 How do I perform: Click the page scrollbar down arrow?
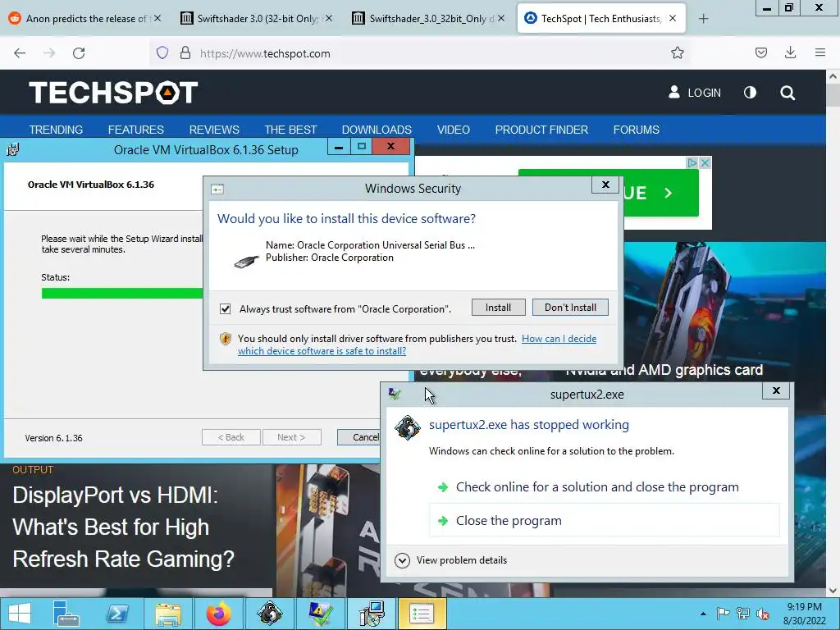(x=833, y=591)
